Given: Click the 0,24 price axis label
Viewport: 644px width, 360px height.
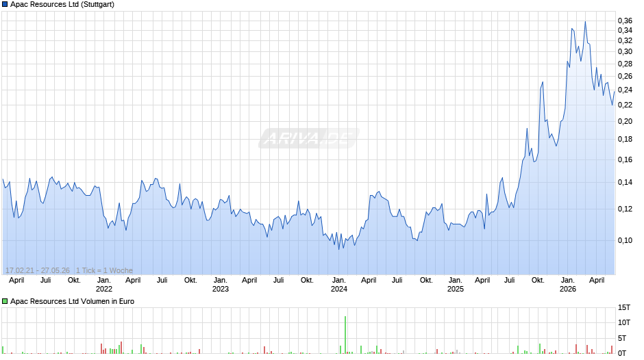Looking at the screenshot, I should coord(625,90).
